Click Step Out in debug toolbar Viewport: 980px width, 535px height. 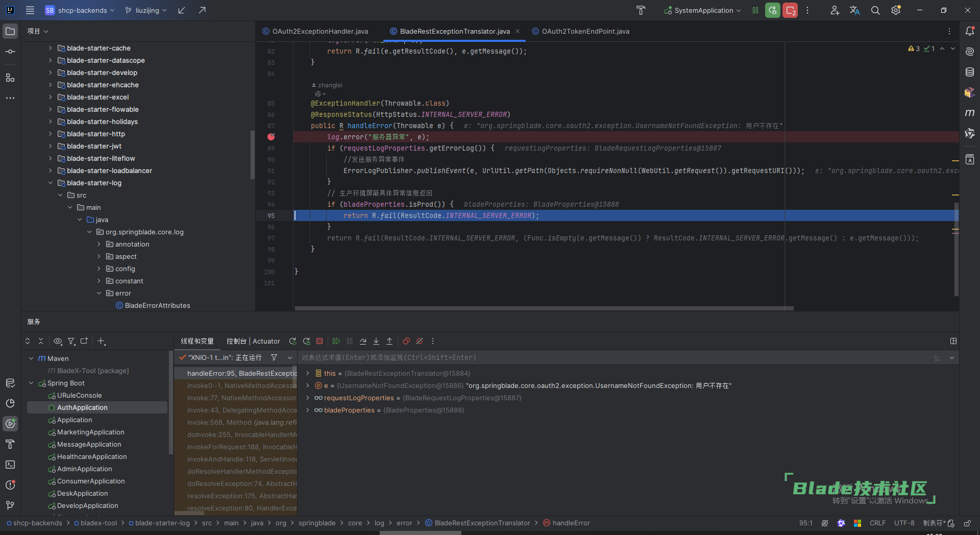pyautogui.click(x=389, y=341)
